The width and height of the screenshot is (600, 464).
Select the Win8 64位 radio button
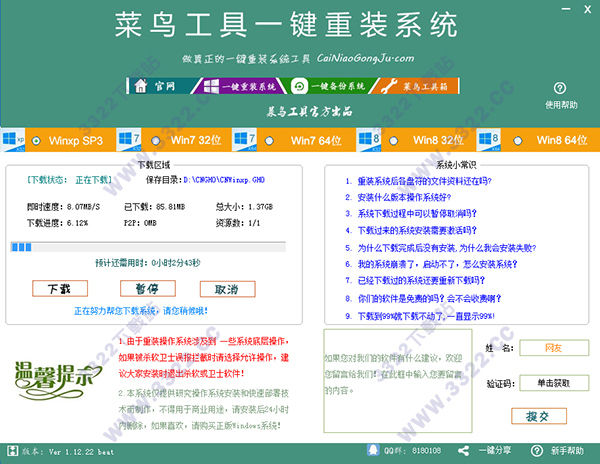[517, 141]
